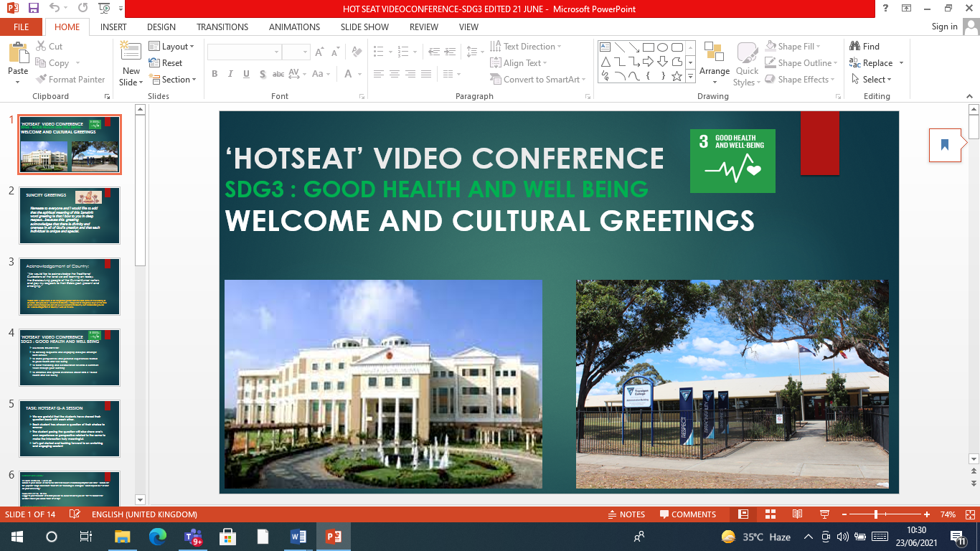The height and width of the screenshot is (551, 980).
Task: Click the Sign in link
Action: [x=944, y=27]
